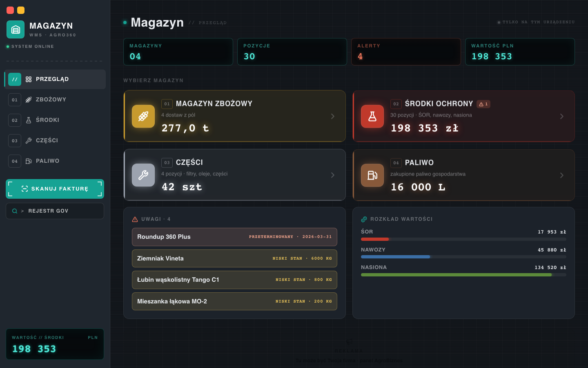The image size is (588, 368).
Task: Click the WARTOŚĆ // ŚRODKI sidebar value panel
Action: [x=55, y=344]
